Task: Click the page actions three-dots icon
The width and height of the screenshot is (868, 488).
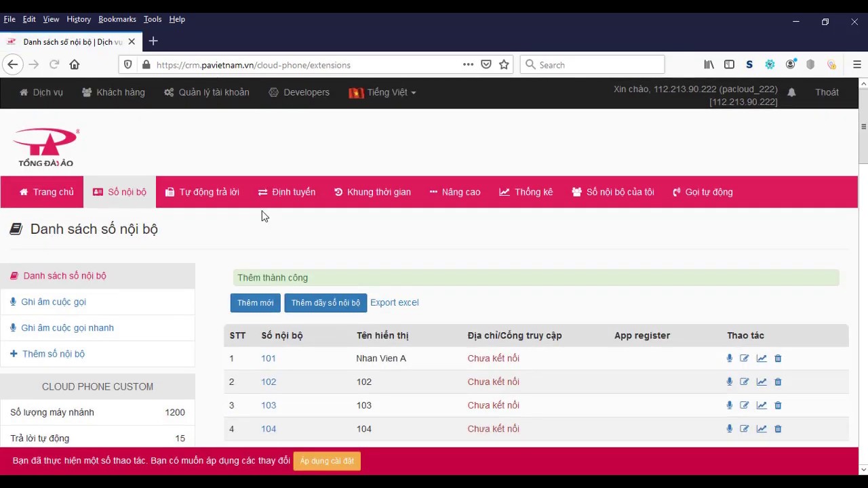Action: pyautogui.click(x=468, y=65)
